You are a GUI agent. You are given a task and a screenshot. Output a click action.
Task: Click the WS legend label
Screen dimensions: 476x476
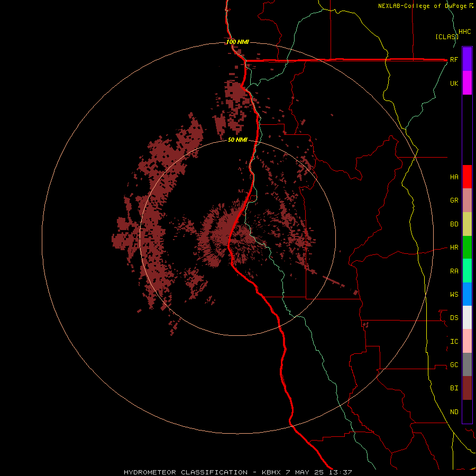(454, 295)
